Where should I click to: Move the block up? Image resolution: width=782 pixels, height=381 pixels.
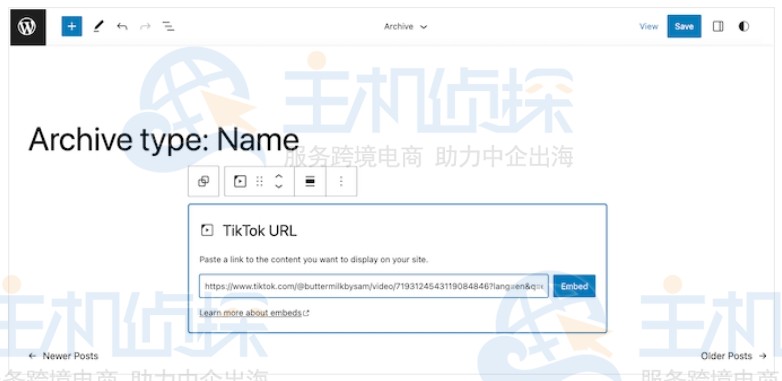279,177
